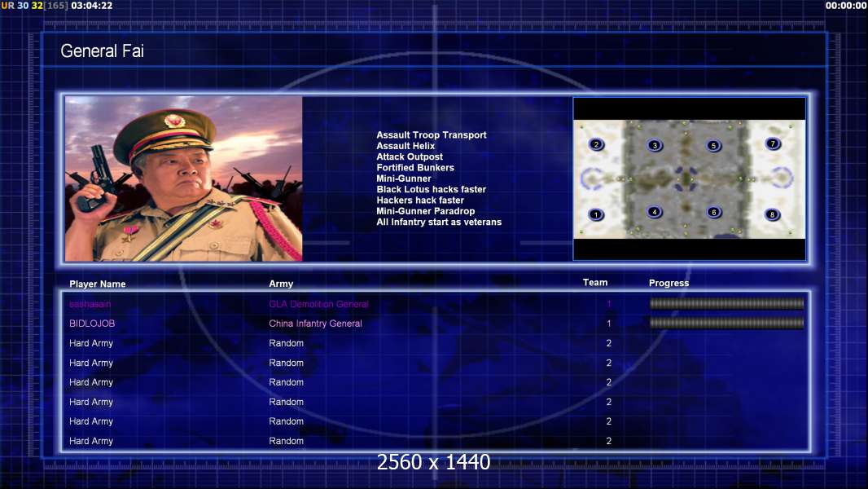868x489 pixels.
Task: Click 'Black Lotus hacks faster' text
Action: pyautogui.click(x=432, y=189)
